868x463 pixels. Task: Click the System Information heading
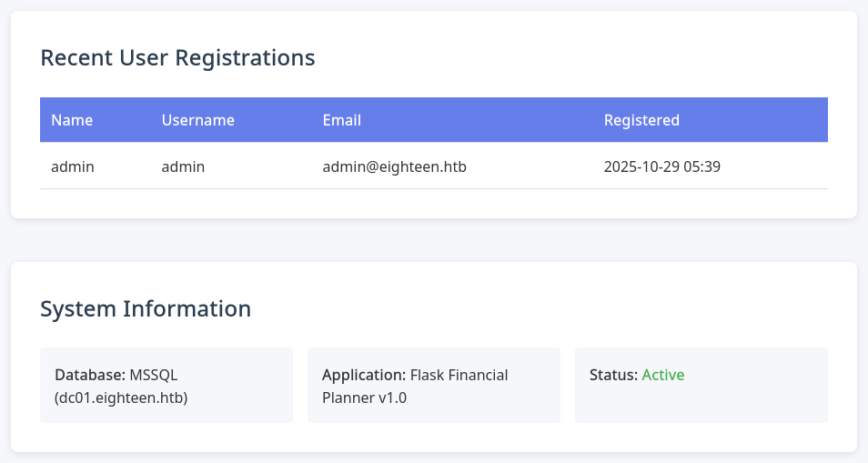(x=146, y=308)
